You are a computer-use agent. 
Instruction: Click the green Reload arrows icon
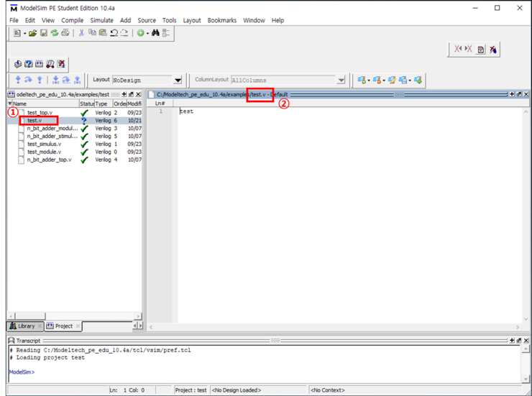(x=55, y=33)
